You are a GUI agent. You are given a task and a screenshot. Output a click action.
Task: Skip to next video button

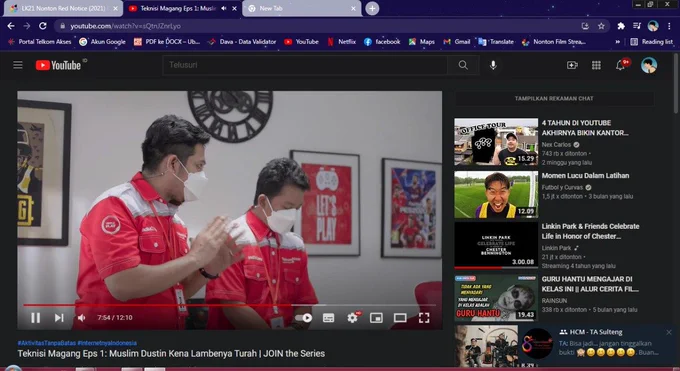click(x=59, y=318)
